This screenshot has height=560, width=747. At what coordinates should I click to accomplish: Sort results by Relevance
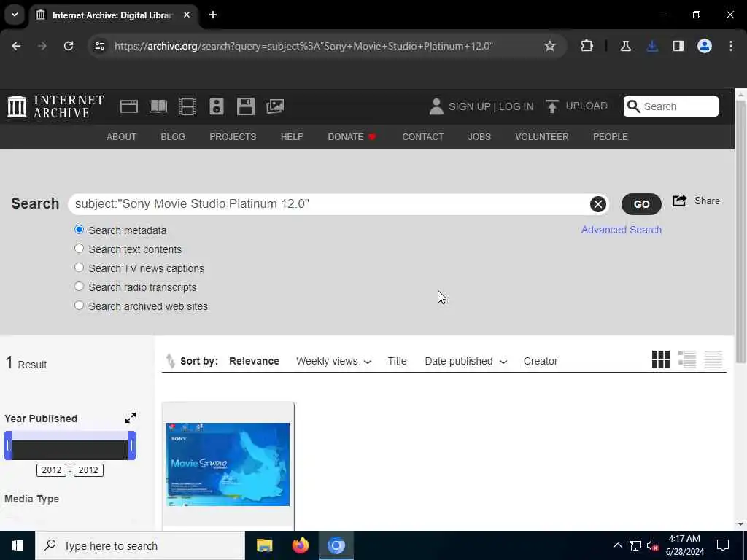(x=254, y=361)
